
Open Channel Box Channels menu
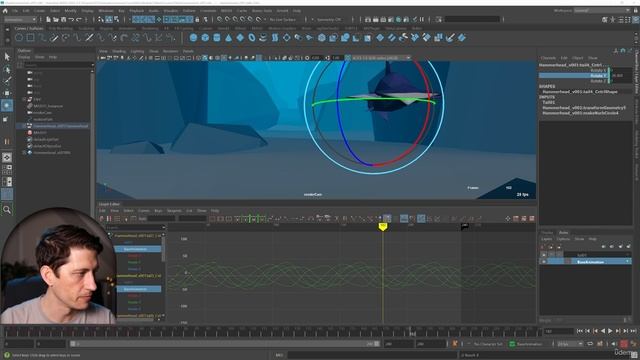[x=548, y=58]
